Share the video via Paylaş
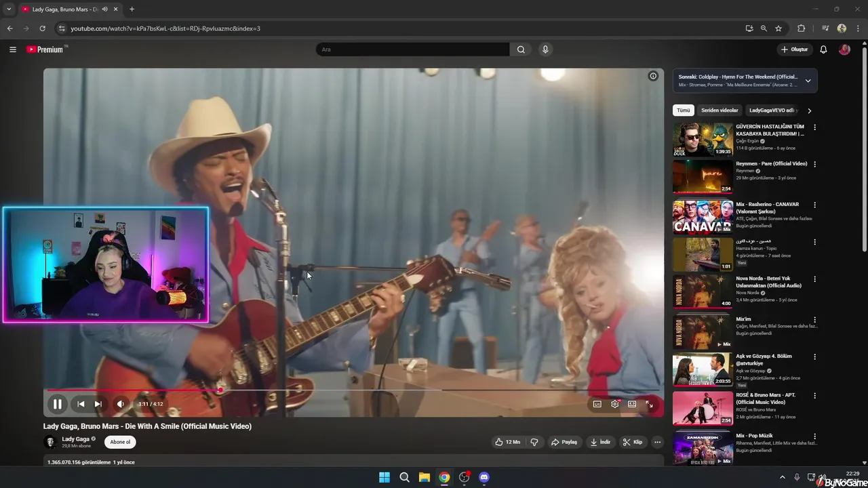Screen dimensions: 868x488 coord(564,442)
